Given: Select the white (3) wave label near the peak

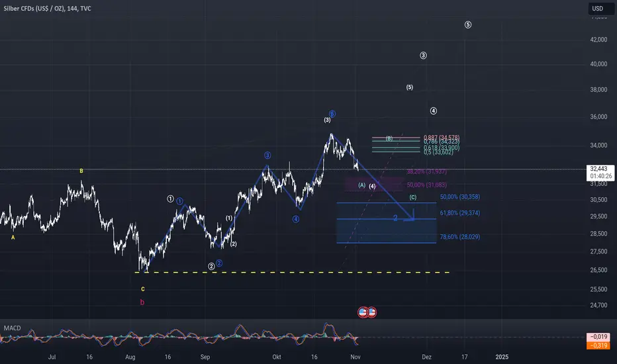Looking at the screenshot, I should pos(328,120).
